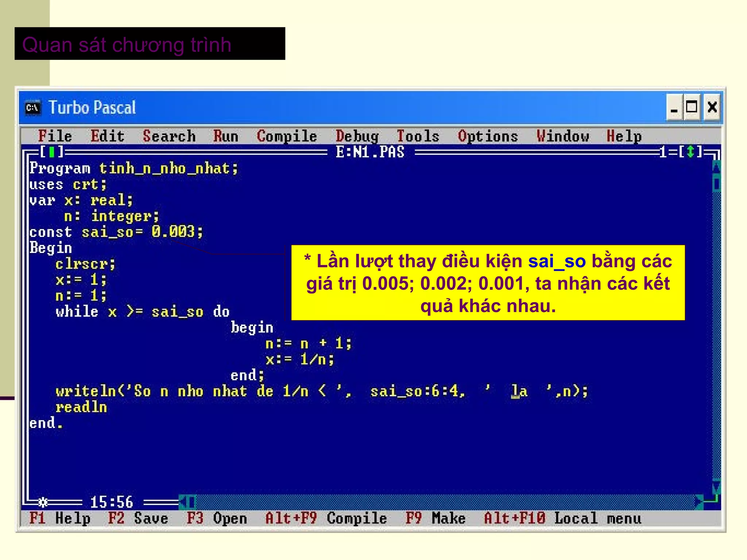Click F2 Save in status bar

click(138, 518)
